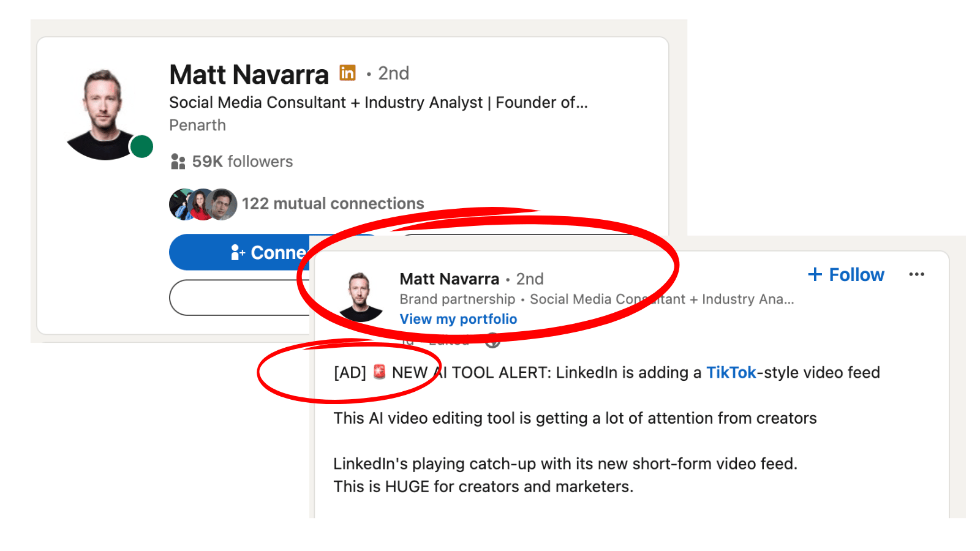Image resolution: width=980 pixels, height=551 pixels.
Task: Click the Connect button on profile card
Action: click(239, 252)
